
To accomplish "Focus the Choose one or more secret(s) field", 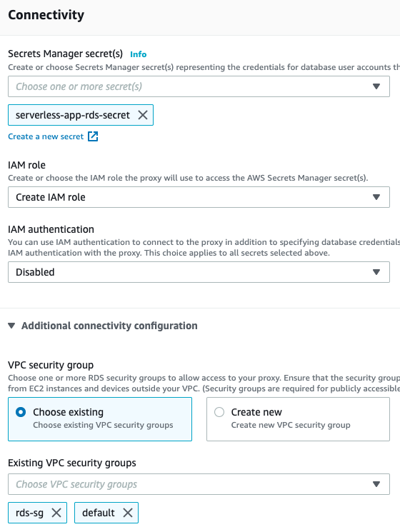I will (199, 86).
